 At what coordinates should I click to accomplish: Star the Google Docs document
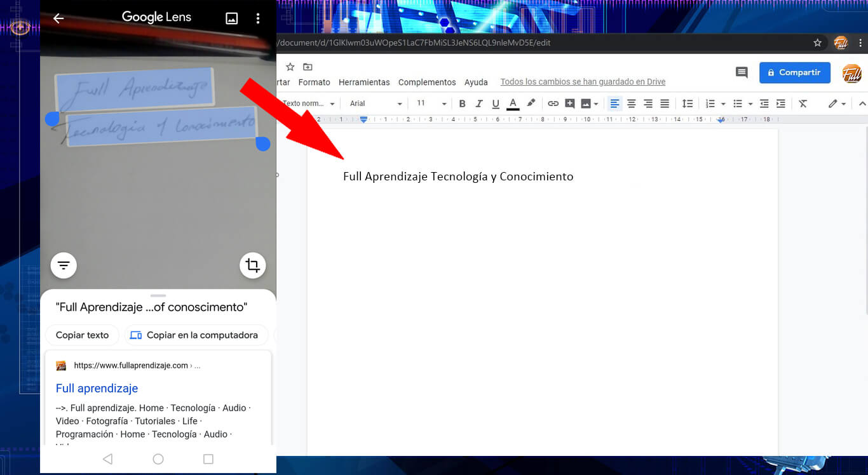290,67
